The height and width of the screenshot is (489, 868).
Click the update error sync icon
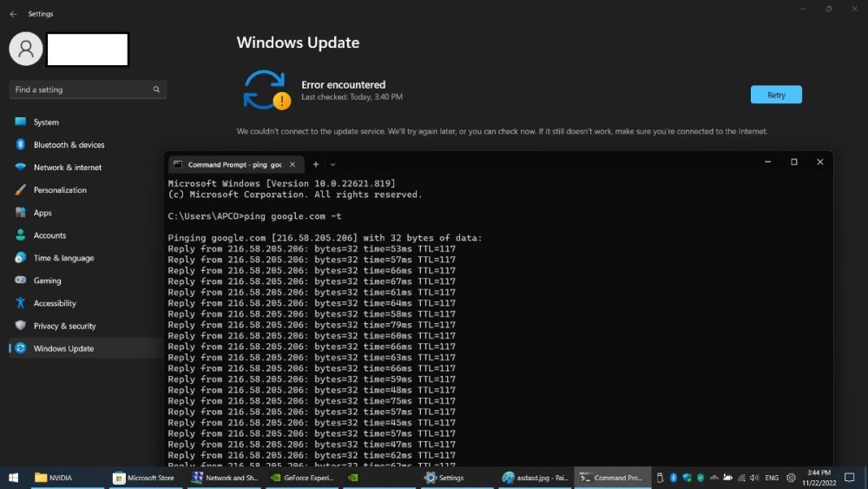tap(266, 89)
